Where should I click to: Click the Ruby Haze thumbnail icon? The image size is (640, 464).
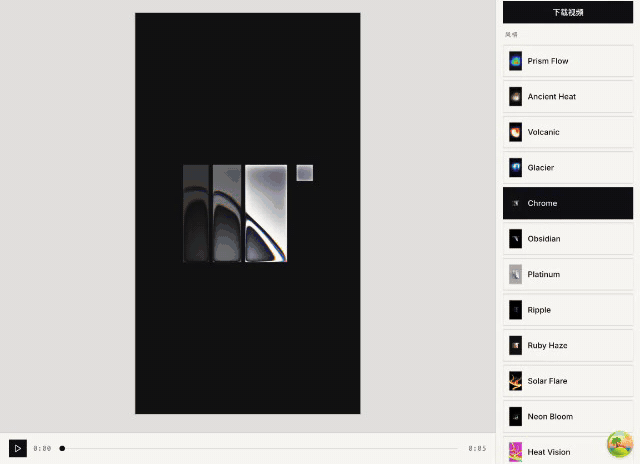point(515,345)
